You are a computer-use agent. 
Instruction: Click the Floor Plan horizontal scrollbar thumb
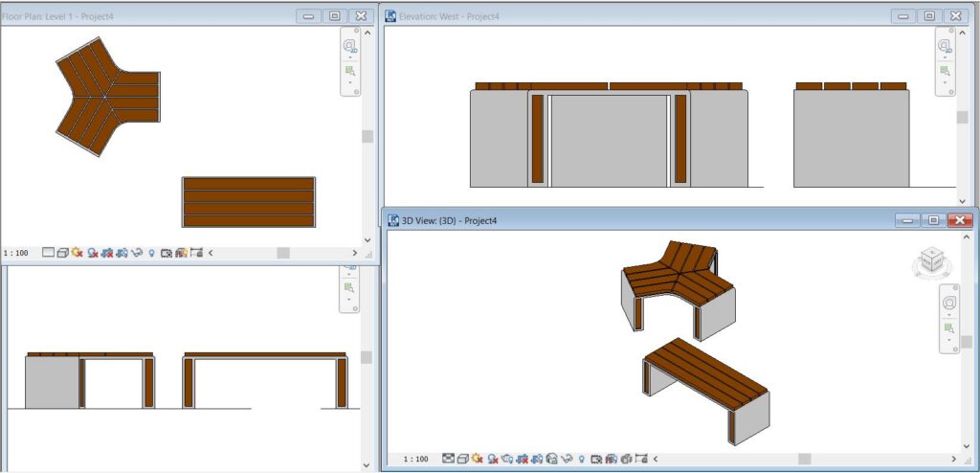283,253
